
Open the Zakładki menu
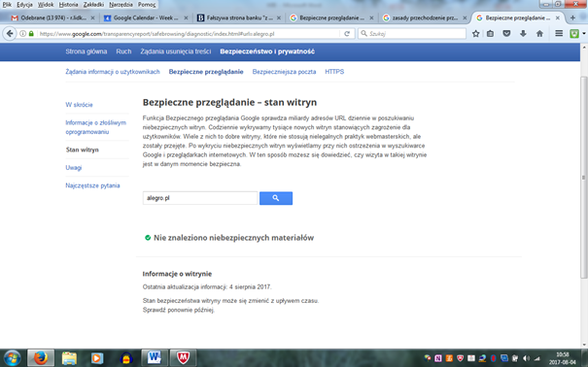coord(93,5)
